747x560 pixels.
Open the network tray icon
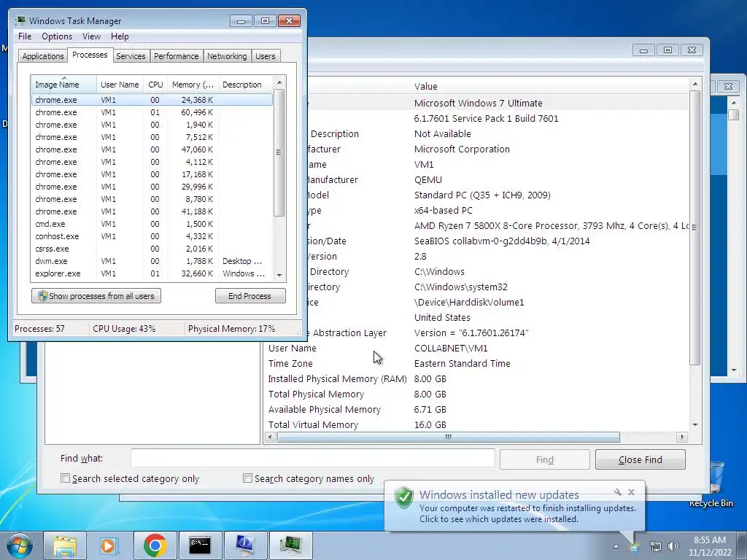[x=656, y=547]
